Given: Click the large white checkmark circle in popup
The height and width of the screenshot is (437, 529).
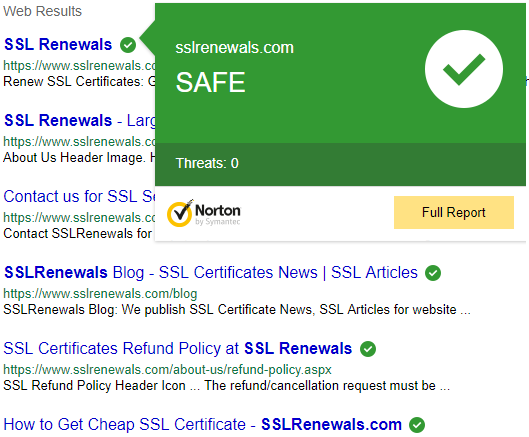Looking at the screenshot, I should click(x=464, y=69).
